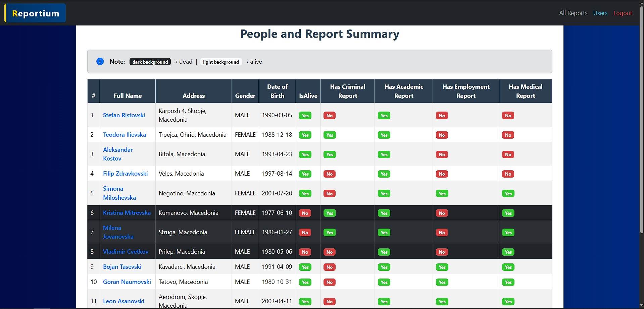Click the blue info icon beside Note

coord(100,61)
